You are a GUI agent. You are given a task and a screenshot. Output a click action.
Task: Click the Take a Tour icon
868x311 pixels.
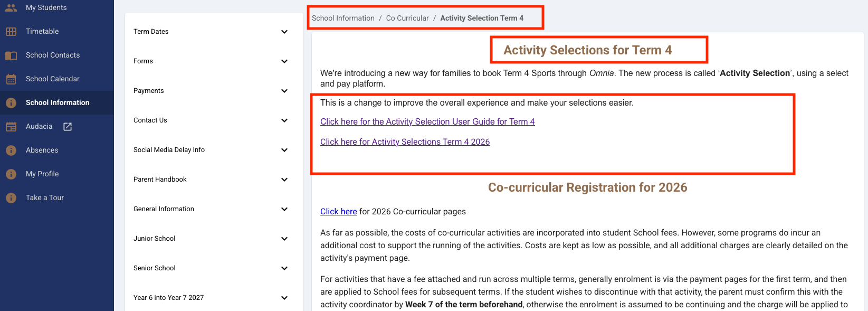(x=11, y=197)
